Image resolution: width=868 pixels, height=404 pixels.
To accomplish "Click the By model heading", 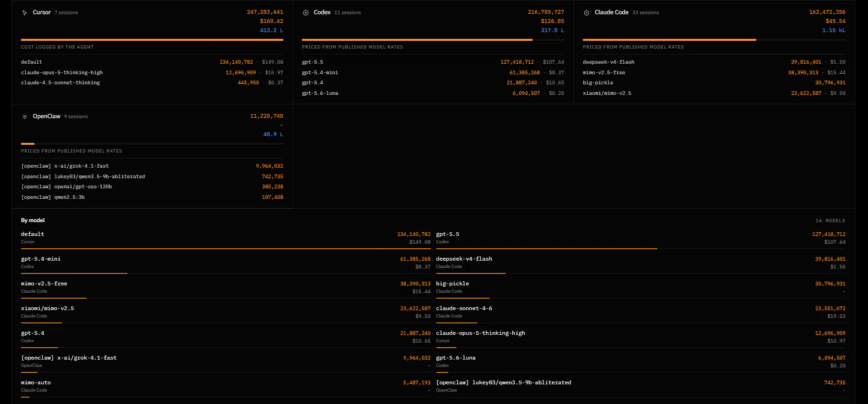I will click(33, 220).
